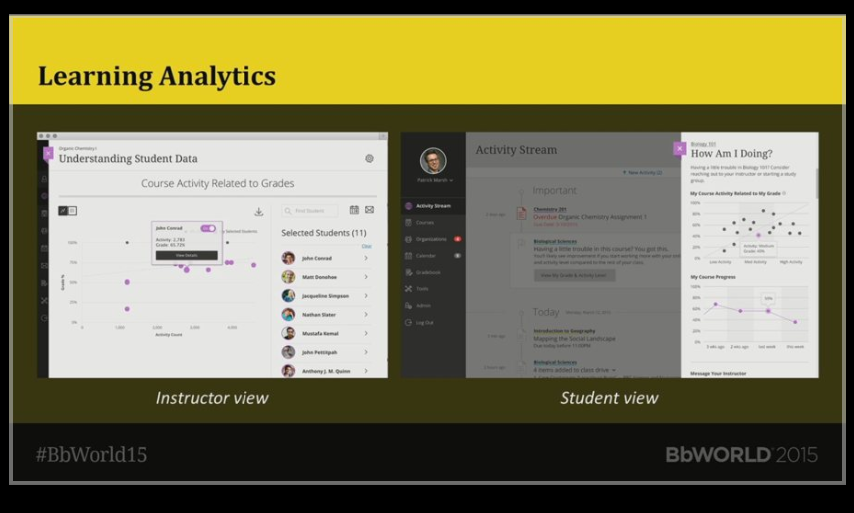Click envelope icon to message students

(369, 210)
